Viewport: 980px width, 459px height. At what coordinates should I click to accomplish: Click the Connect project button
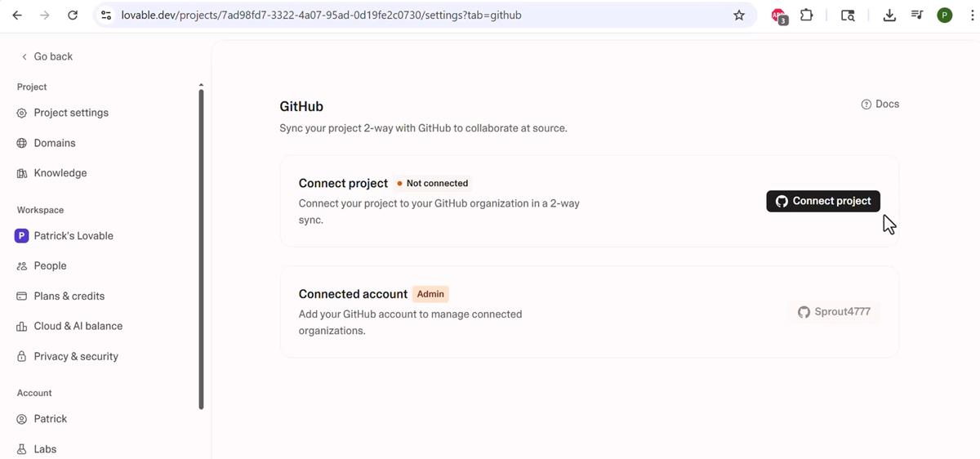click(x=823, y=201)
